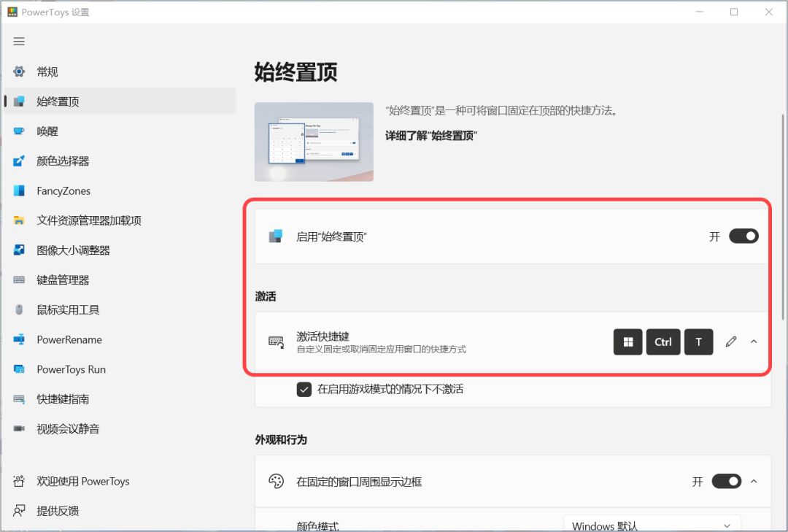Open the hamburger navigation menu

coord(19,42)
